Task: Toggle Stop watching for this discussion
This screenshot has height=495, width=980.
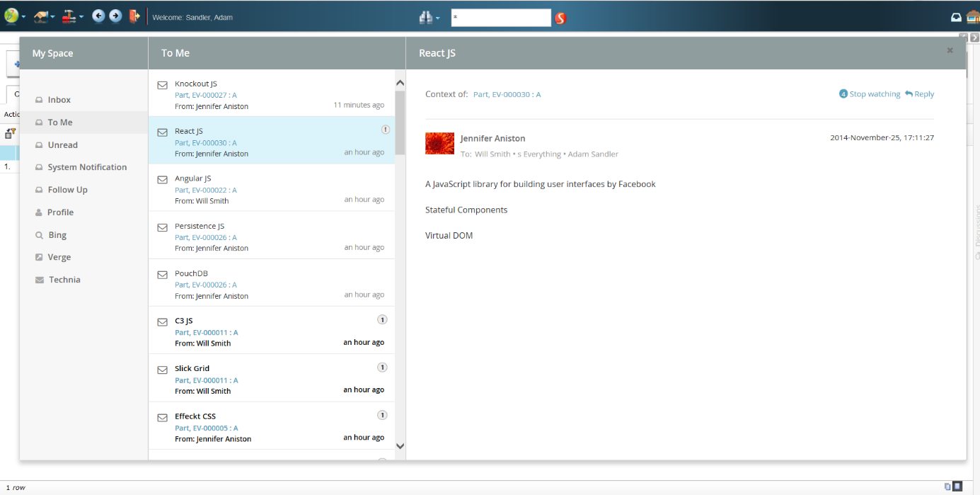Action: coord(870,94)
